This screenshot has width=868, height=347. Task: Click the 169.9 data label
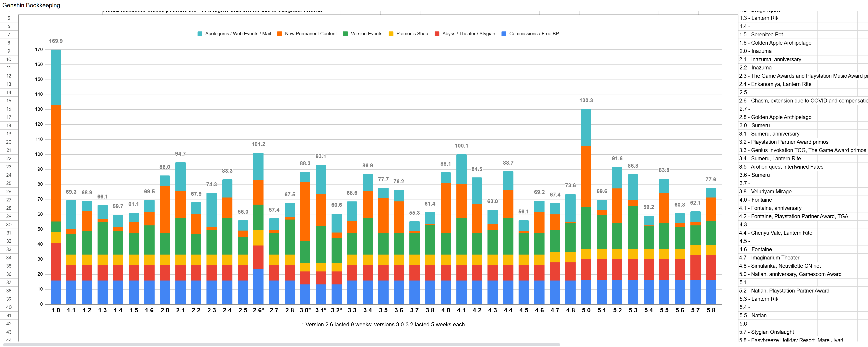pyautogui.click(x=56, y=41)
